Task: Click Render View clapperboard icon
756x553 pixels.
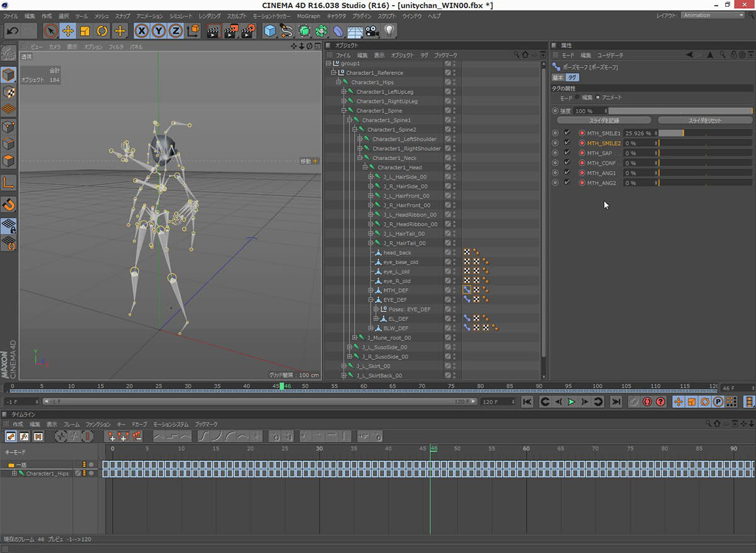Action: point(214,30)
